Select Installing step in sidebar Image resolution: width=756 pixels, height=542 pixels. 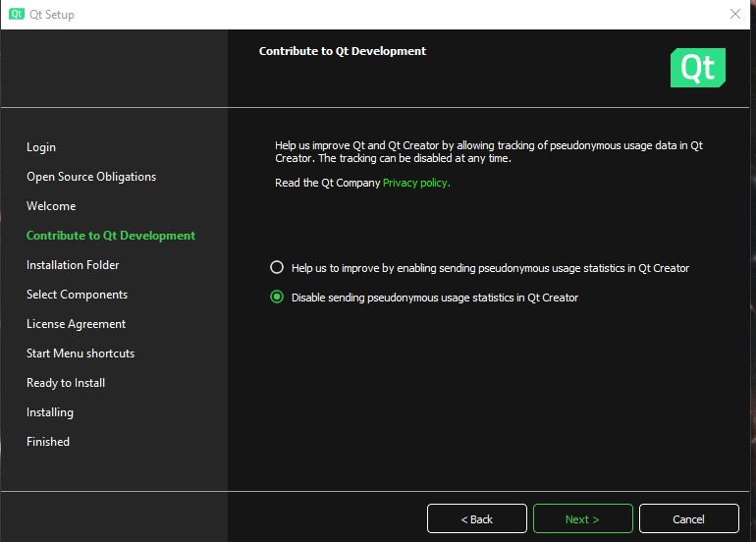[x=50, y=412]
